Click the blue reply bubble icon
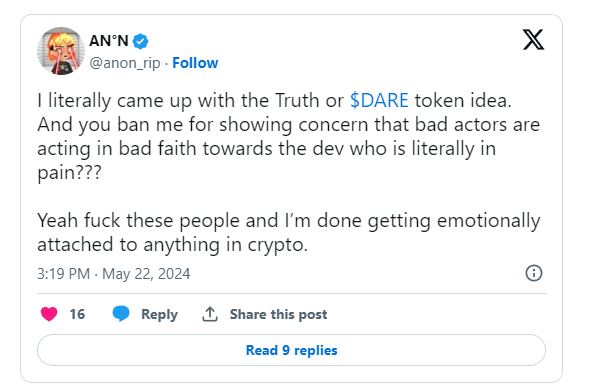Viewport: 601px width, 392px height. (121, 314)
